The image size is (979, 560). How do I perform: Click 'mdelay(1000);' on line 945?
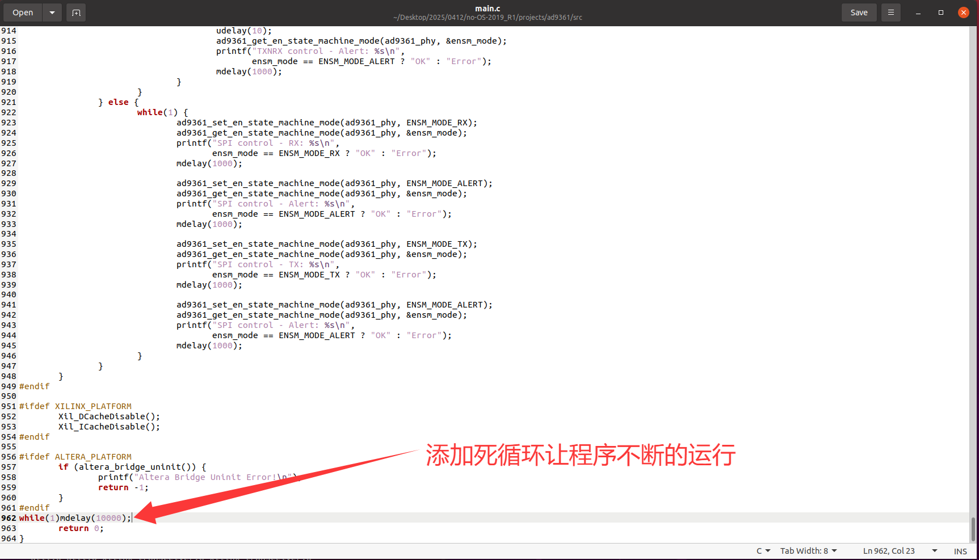[x=209, y=346]
